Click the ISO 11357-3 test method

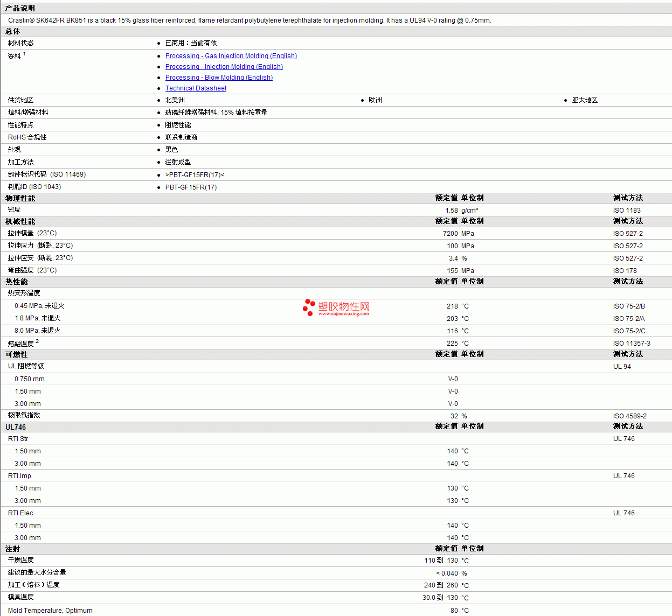(632, 344)
